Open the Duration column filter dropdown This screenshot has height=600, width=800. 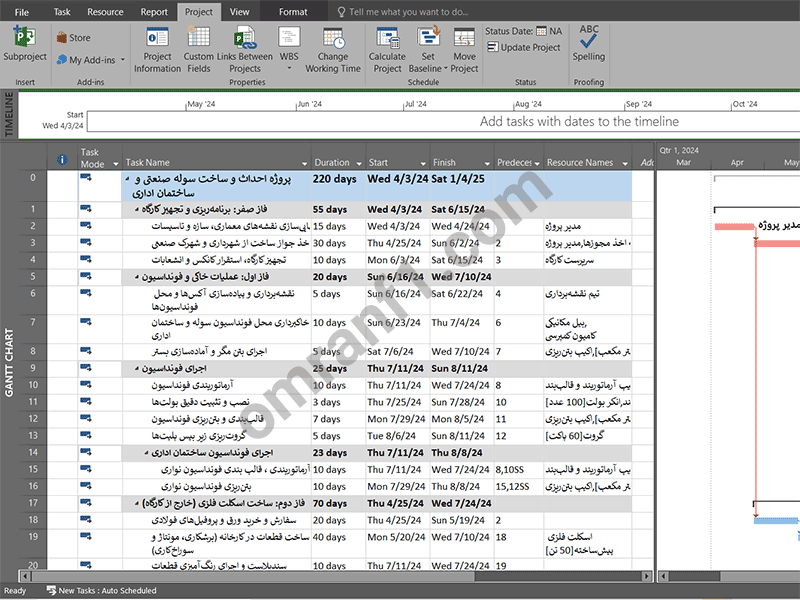coord(356,162)
